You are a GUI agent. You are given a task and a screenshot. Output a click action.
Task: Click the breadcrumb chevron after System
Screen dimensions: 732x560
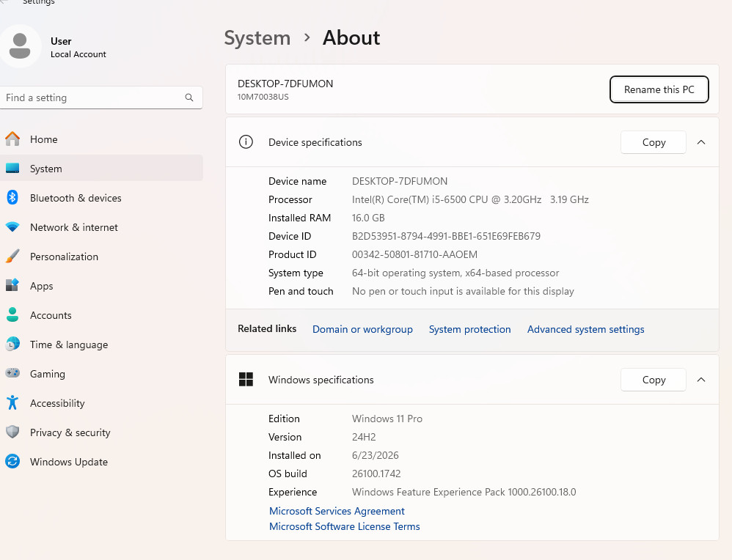(x=307, y=37)
